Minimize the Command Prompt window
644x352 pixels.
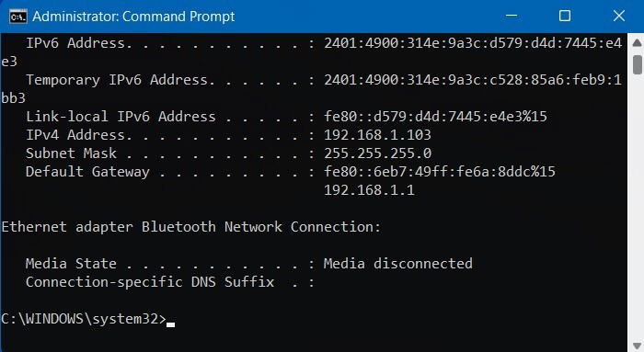click(512, 16)
